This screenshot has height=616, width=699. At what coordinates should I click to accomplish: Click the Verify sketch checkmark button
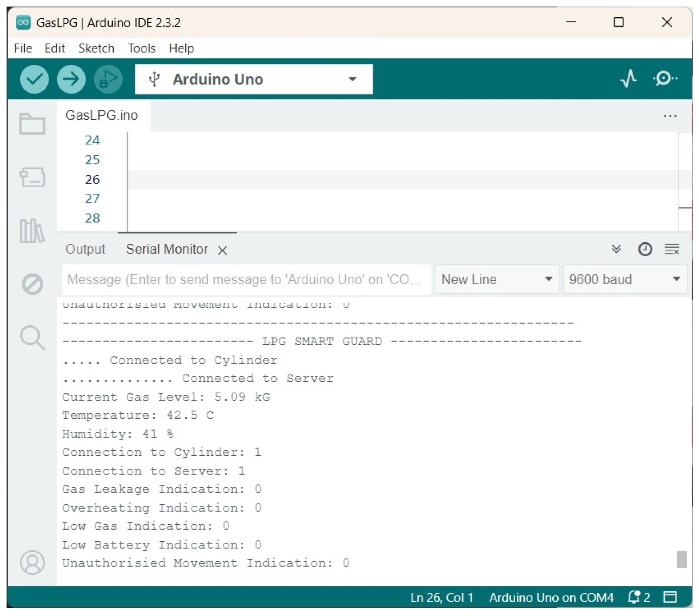pyautogui.click(x=34, y=79)
